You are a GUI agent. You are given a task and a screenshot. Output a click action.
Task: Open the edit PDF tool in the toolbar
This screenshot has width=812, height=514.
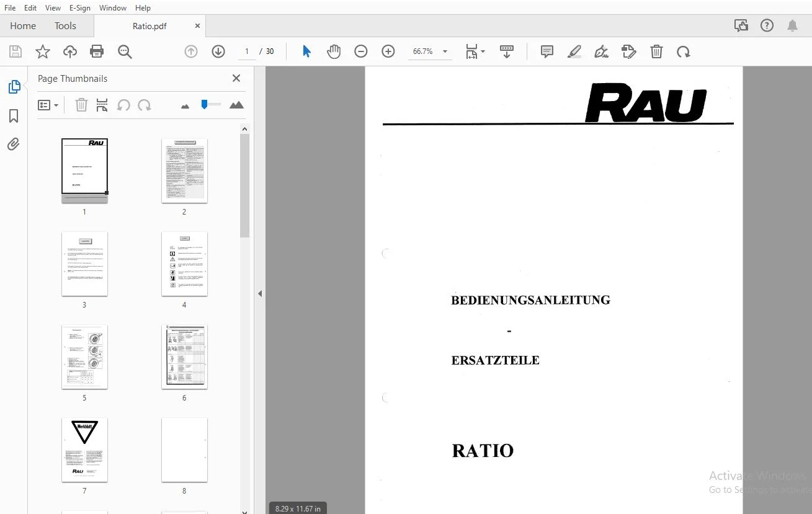coord(629,51)
